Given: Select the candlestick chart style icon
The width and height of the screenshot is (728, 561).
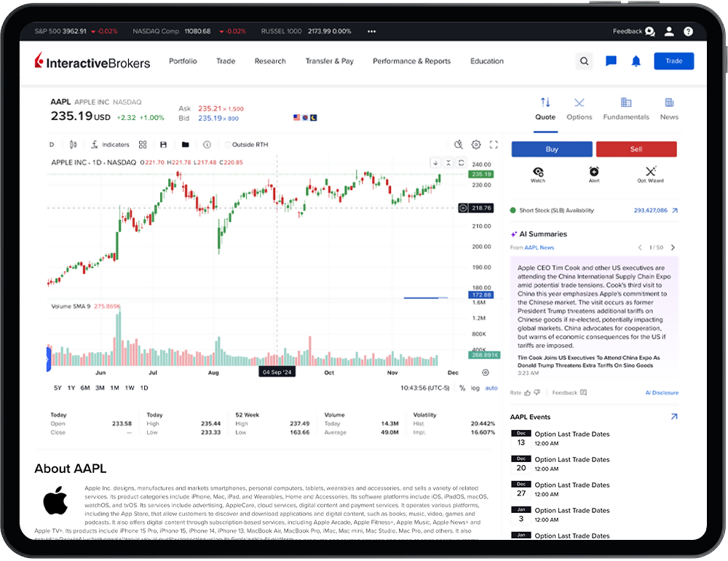Looking at the screenshot, I should [71, 145].
